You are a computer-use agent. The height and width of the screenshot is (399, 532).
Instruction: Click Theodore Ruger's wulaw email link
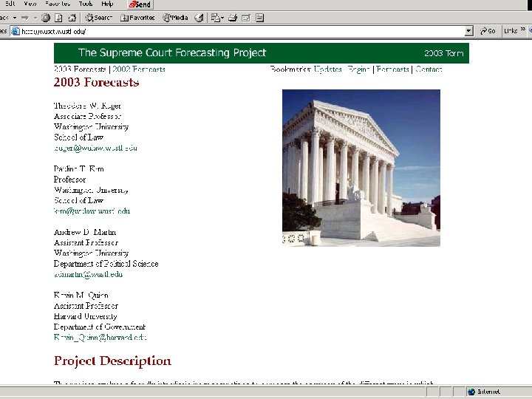[x=95, y=148]
